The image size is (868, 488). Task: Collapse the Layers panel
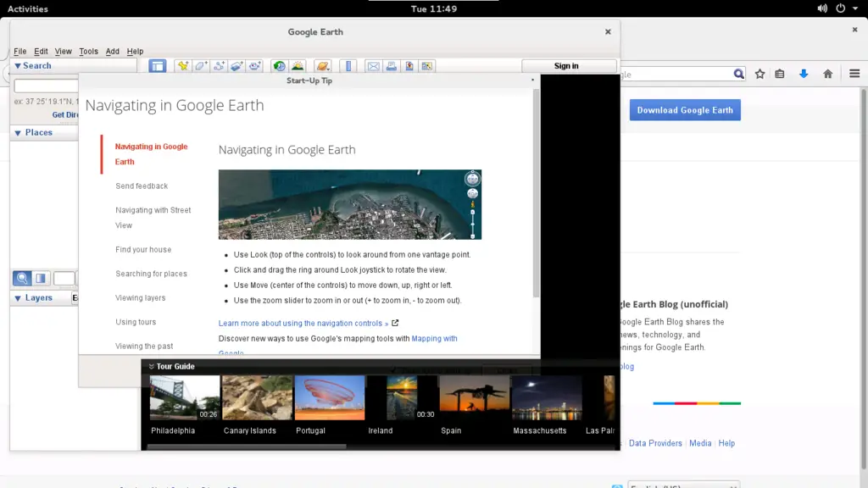tap(18, 298)
